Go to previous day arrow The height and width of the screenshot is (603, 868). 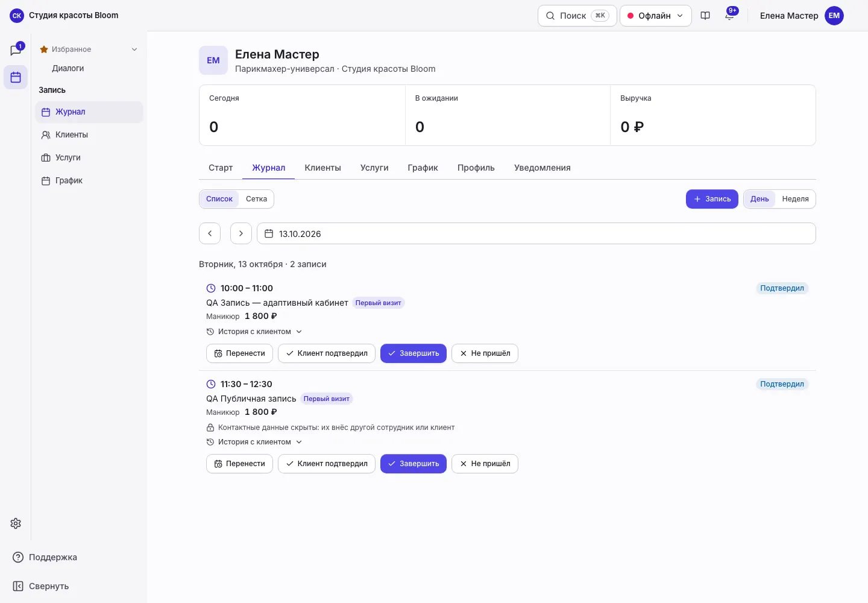pos(210,233)
